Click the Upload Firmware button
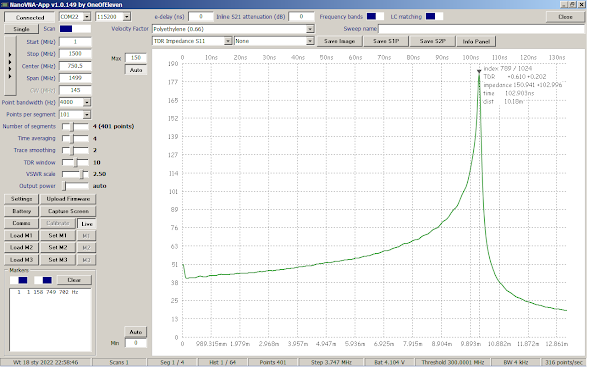Viewport: 589px width, 369px height. (x=68, y=199)
